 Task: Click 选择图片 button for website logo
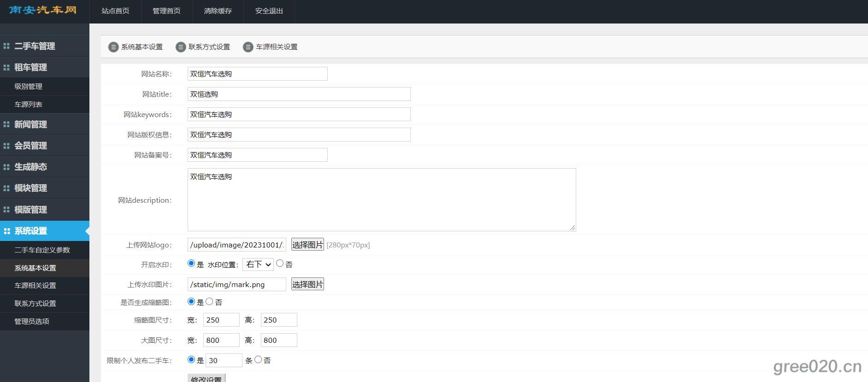[307, 245]
